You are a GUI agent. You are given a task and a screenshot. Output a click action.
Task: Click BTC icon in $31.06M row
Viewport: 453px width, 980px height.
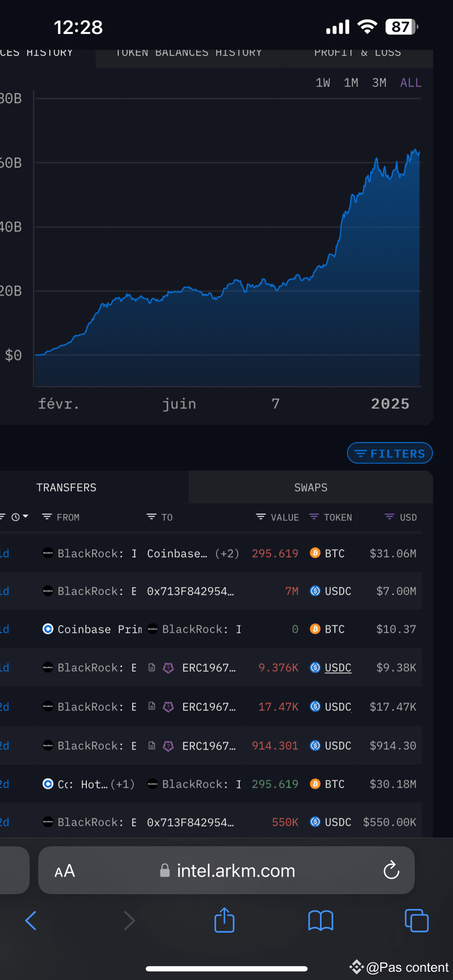[315, 553]
